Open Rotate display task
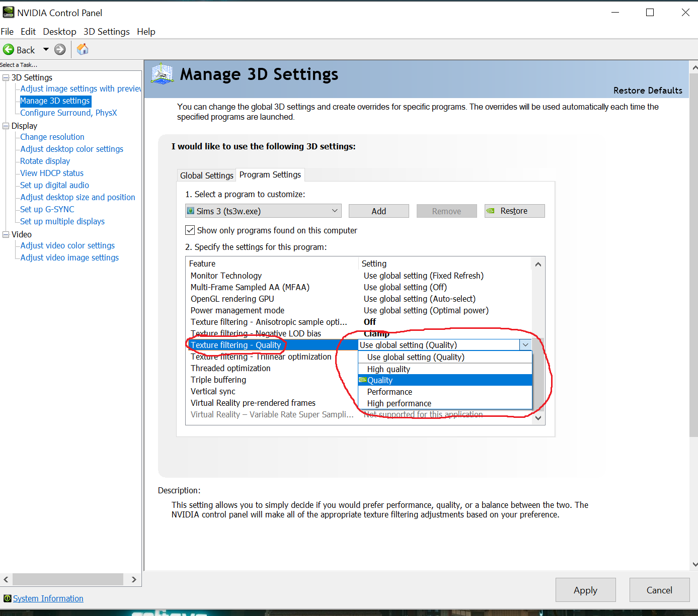Image resolution: width=698 pixels, height=616 pixels. pyautogui.click(x=45, y=161)
